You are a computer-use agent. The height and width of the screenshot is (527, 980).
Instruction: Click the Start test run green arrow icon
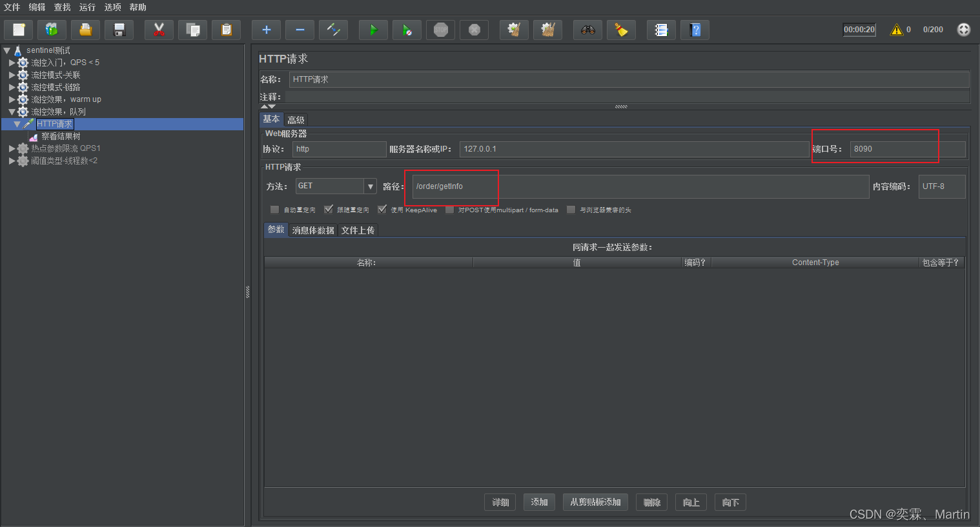[x=373, y=30]
